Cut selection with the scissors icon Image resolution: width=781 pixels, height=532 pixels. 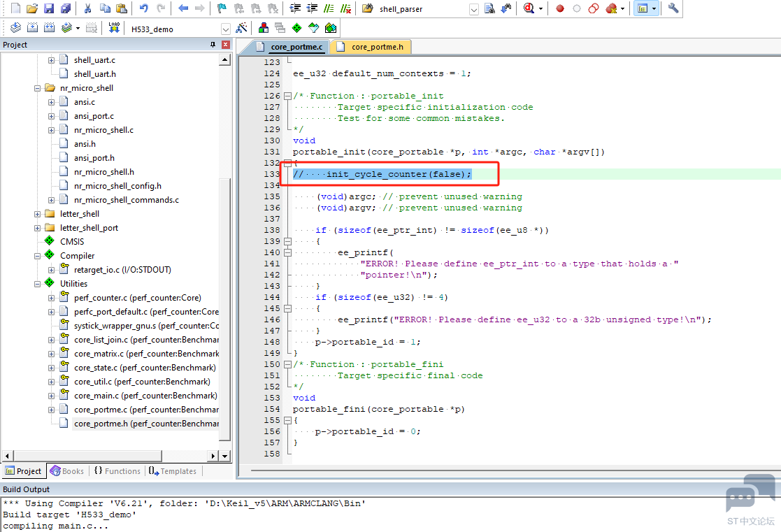(87, 8)
